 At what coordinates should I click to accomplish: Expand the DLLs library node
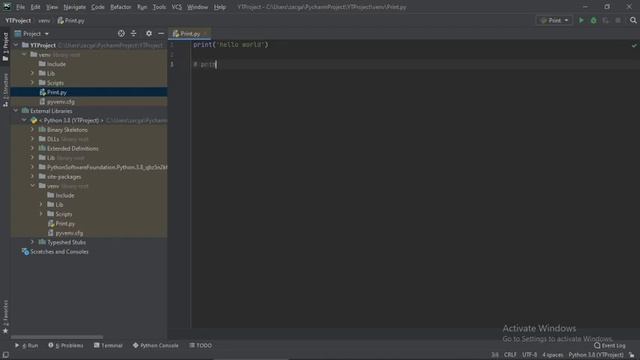32,139
